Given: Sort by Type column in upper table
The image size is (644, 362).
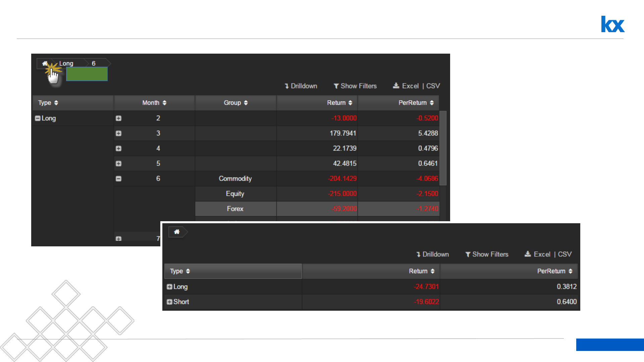Looking at the screenshot, I should click(x=56, y=103).
